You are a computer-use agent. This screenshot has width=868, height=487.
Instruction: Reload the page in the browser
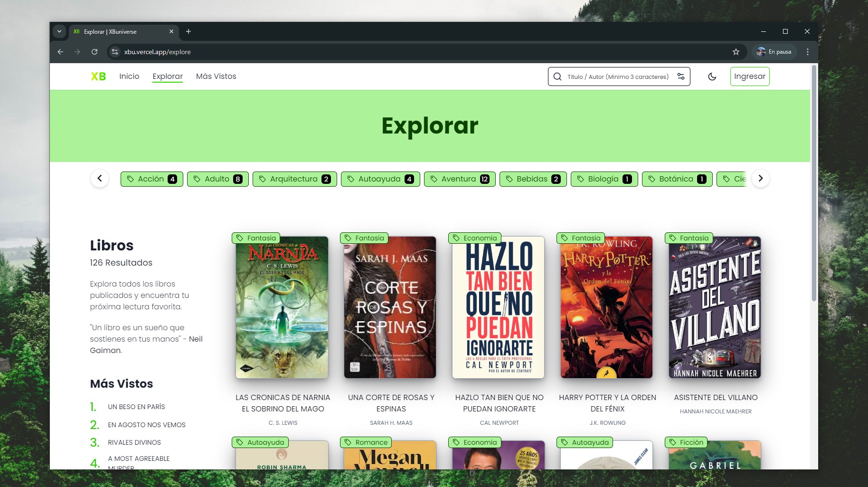[x=94, y=52]
